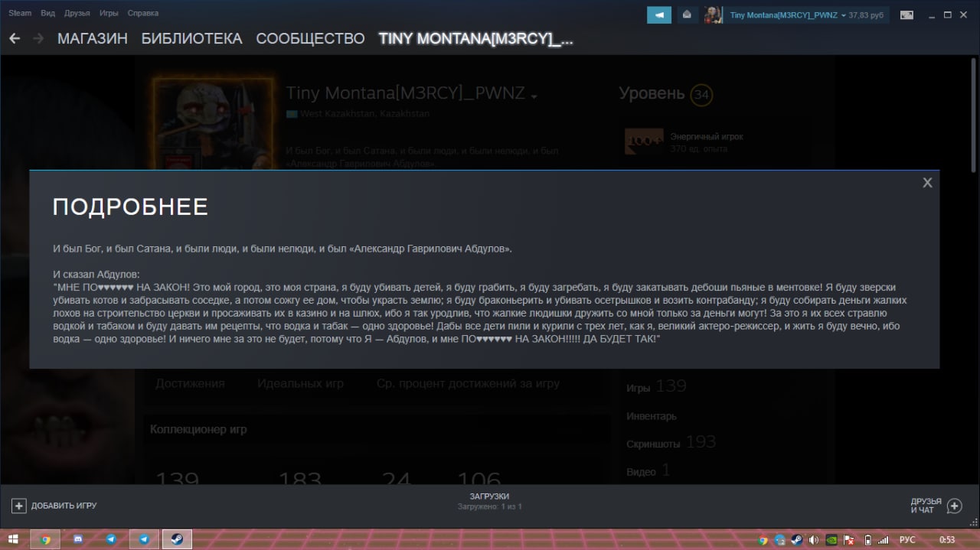Open the inbox envelope icon
The height and width of the screenshot is (550, 980).
pos(687,15)
